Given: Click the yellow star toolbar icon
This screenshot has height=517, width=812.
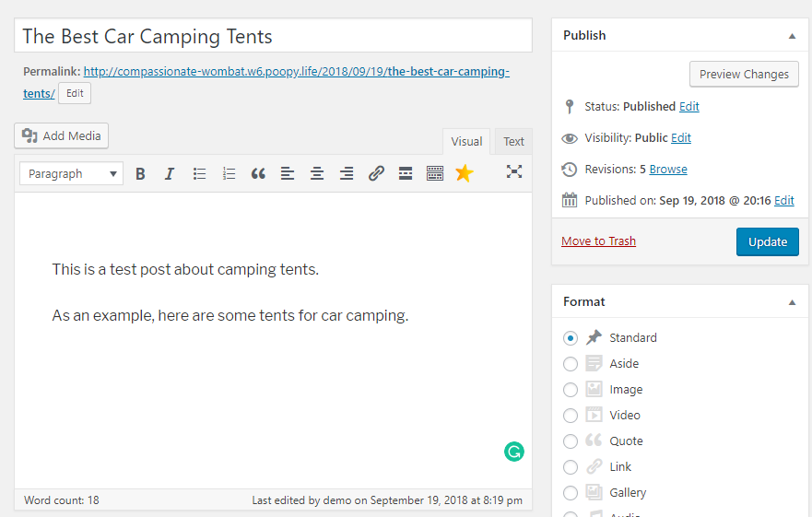Looking at the screenshot, I should [464, 173].
